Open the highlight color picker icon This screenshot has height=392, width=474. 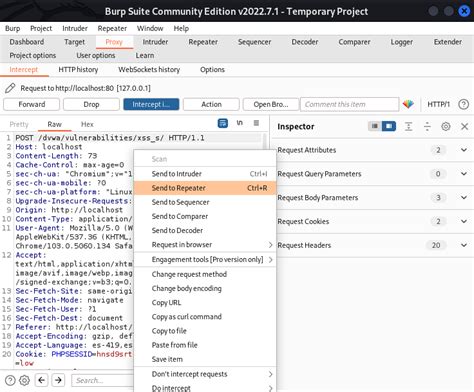[408, 104]
